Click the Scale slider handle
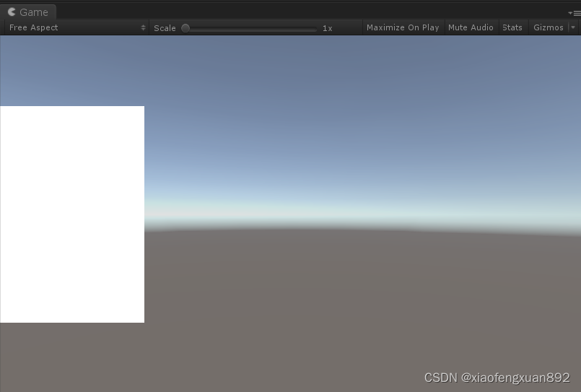This screenshot has height=392, width=581. (185, 28)
